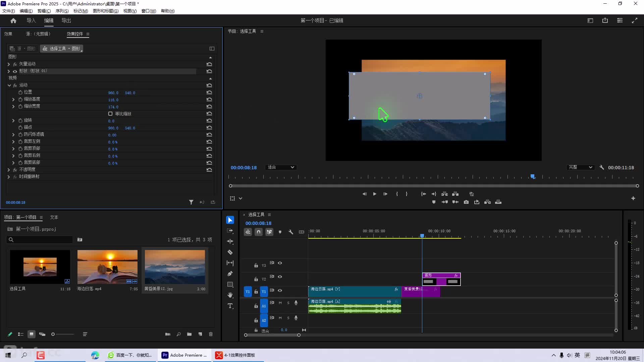Switch to the 导入 tab
Image resolution: width=644 pixels, height=362 pixels.
click(x=31, y=21)
